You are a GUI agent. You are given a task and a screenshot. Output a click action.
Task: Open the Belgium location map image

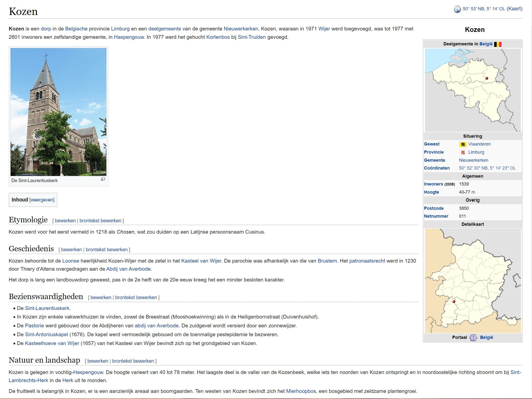(x=473, y=90)
